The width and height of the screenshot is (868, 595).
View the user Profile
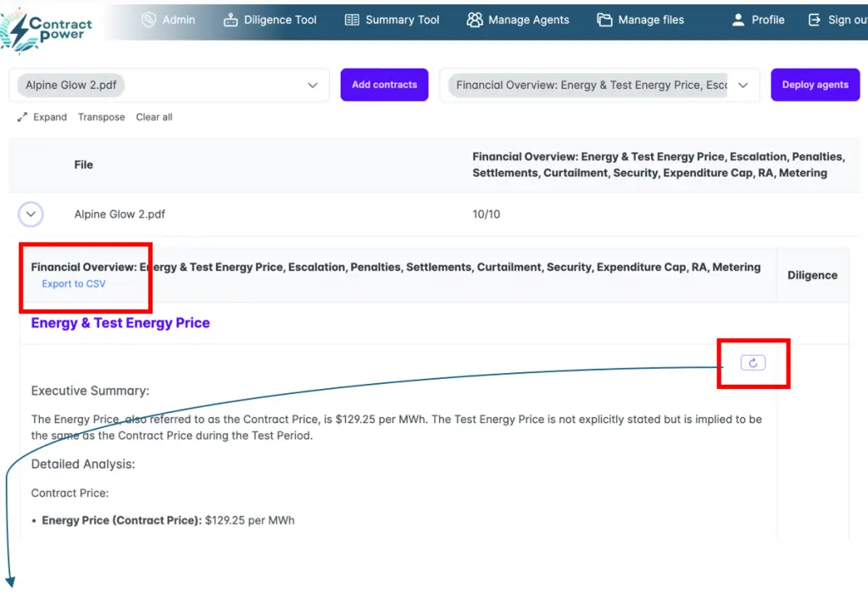click(758, 19)
